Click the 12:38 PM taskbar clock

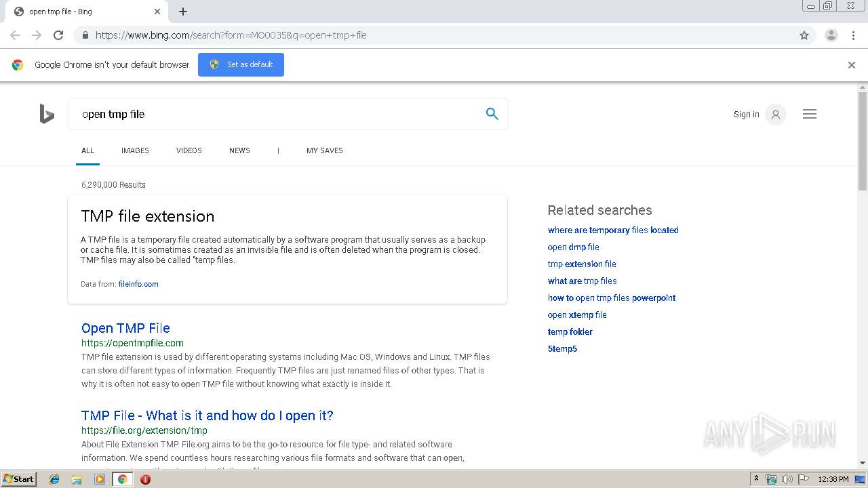833,479
